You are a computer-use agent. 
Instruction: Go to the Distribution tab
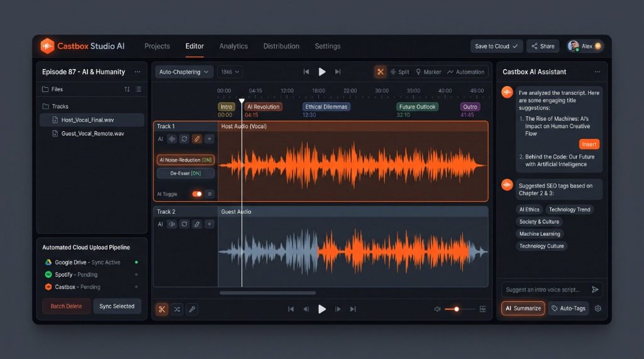(x=281, y=46)
